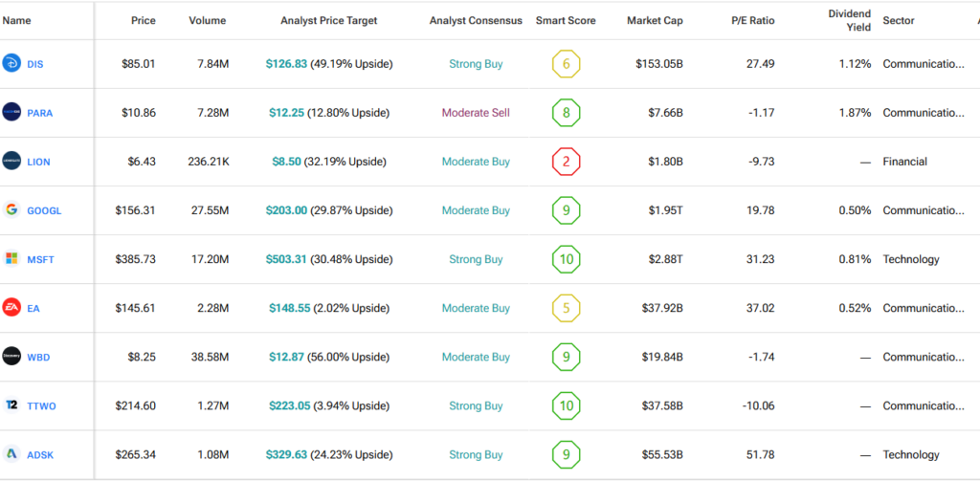The width and height of the screenshot is (980, 481).
Task: Sort by the Smart Score column header
Action: pyautogui.click(x=566, y=20)
